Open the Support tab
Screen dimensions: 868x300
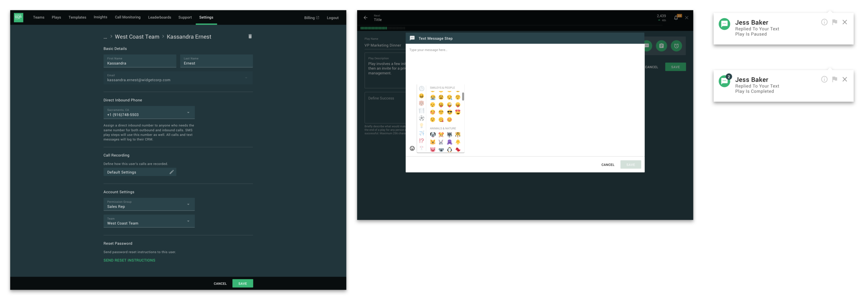click(185, 17)
